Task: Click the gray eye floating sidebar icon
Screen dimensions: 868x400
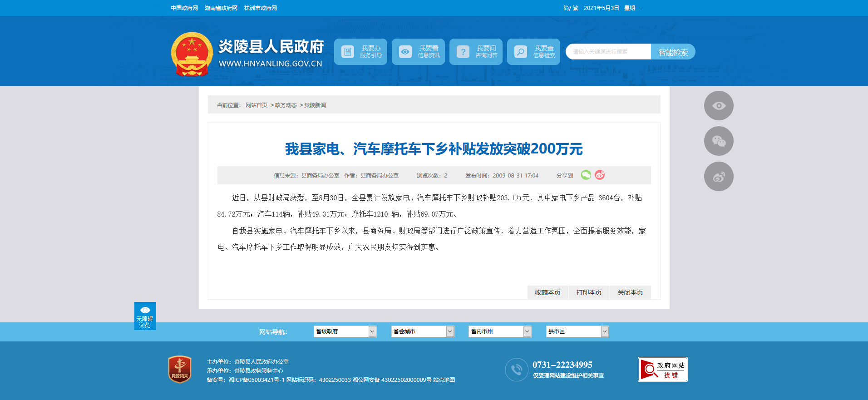Action: pos(719,106)
